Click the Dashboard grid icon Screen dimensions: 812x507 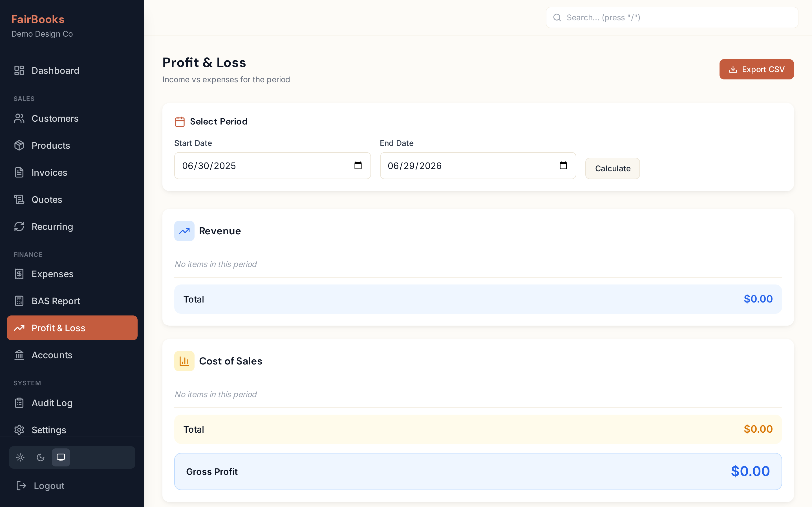(19, 70)
